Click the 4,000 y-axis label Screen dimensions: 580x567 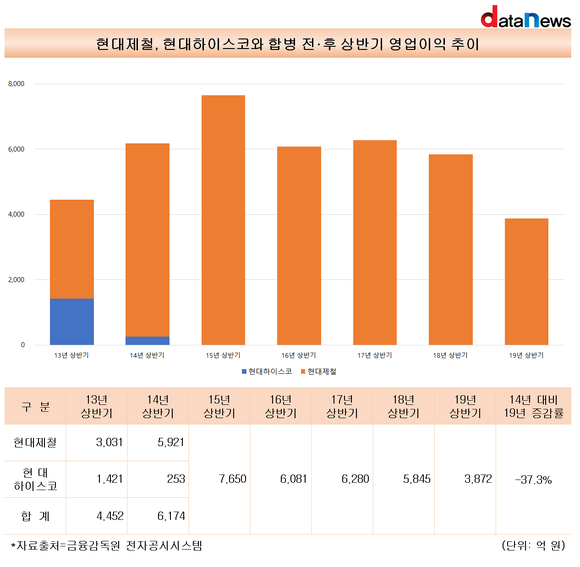coord(16,215)
